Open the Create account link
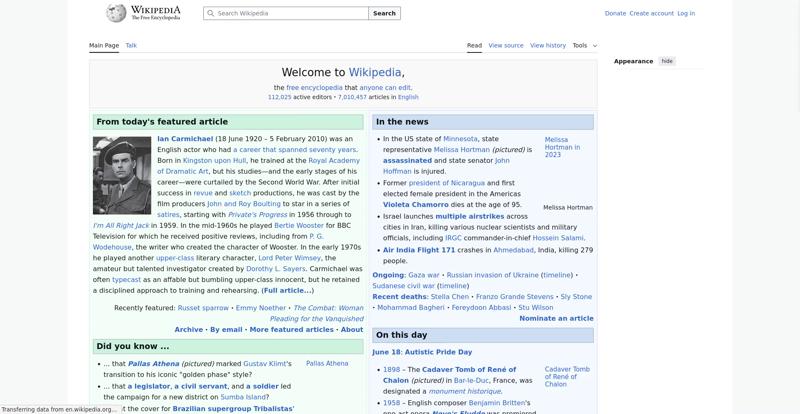This screenshot has height=414, width=800. click(652, 13)
